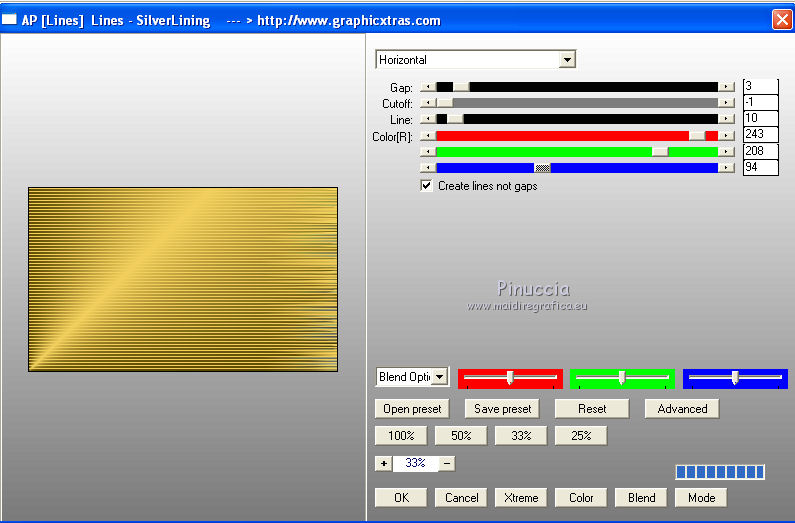The height and width of the screenshot is (523, 795).
Task: Open the Advanced settings
Action: coord(682,409)
